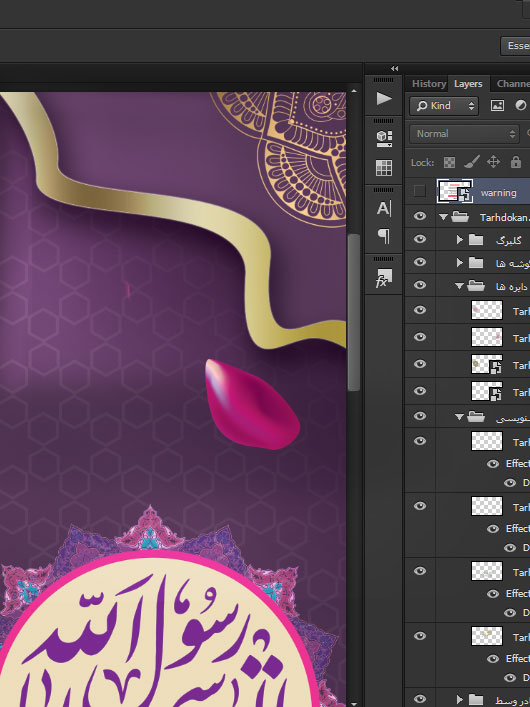
Task: Expand the گلبرگ group triangle
Action: (x=460, y=239)
